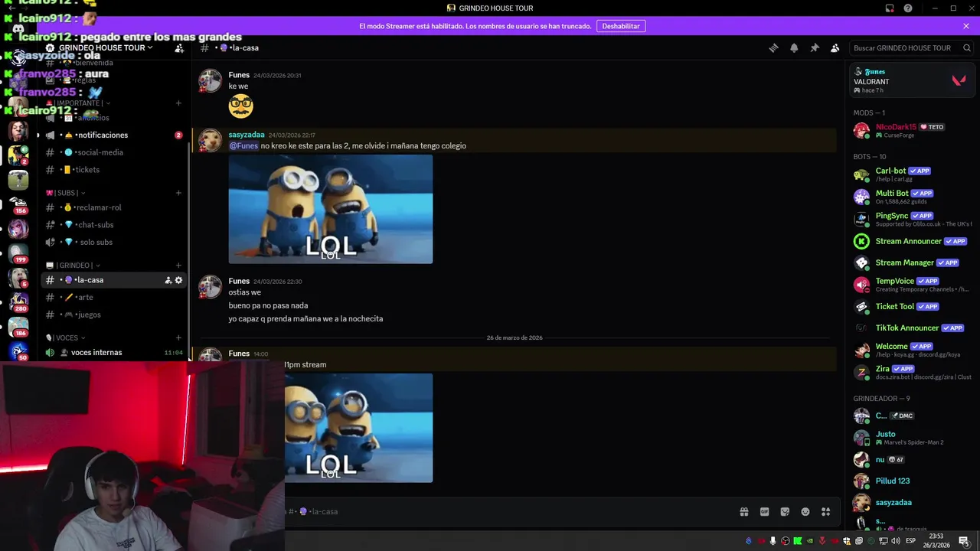Click the invite people icon beside server name
The height and width of the screenshot is (551, 980).
pyautogui.click(x=179, y=47)
